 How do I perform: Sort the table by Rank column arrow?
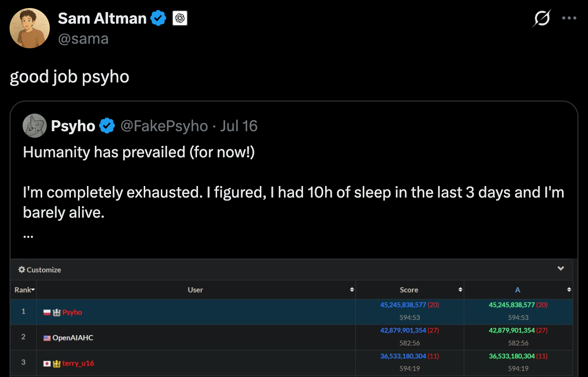point(33,290)
